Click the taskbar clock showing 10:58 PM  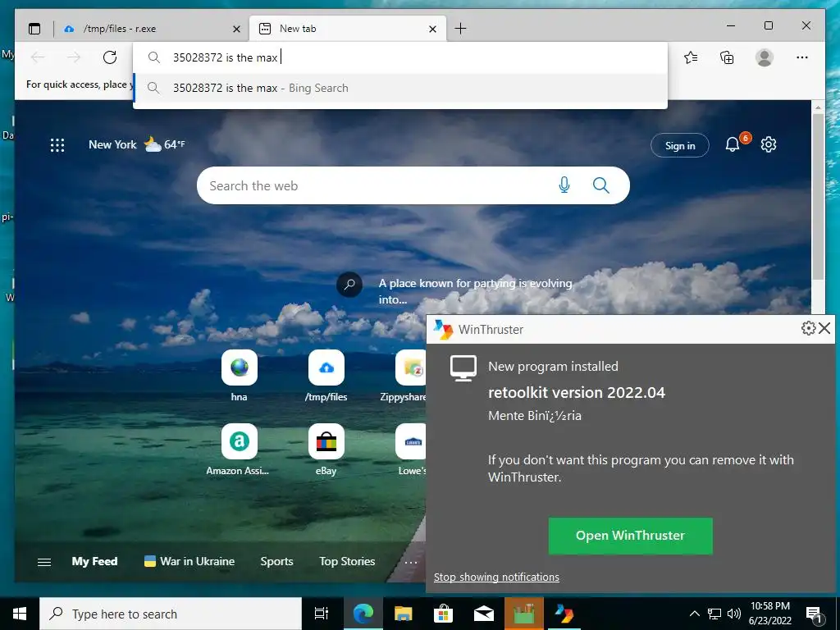(x=769, y=614)
